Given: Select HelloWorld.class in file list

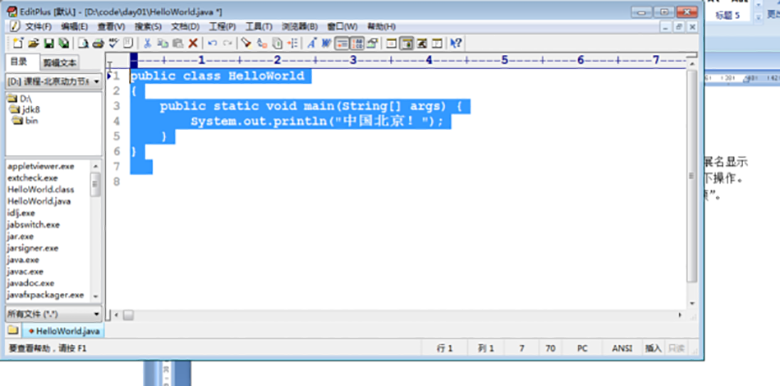Looking at the screenshot, I should [41, 190].
